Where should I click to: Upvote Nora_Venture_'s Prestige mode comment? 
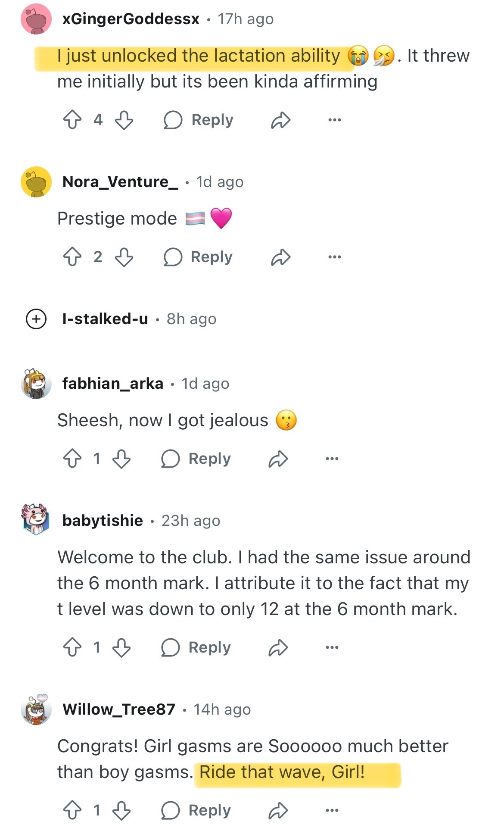point(72,257)
